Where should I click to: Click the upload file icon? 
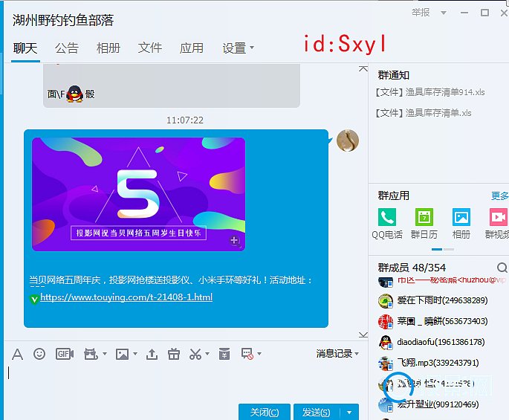(x=152, y=354)
